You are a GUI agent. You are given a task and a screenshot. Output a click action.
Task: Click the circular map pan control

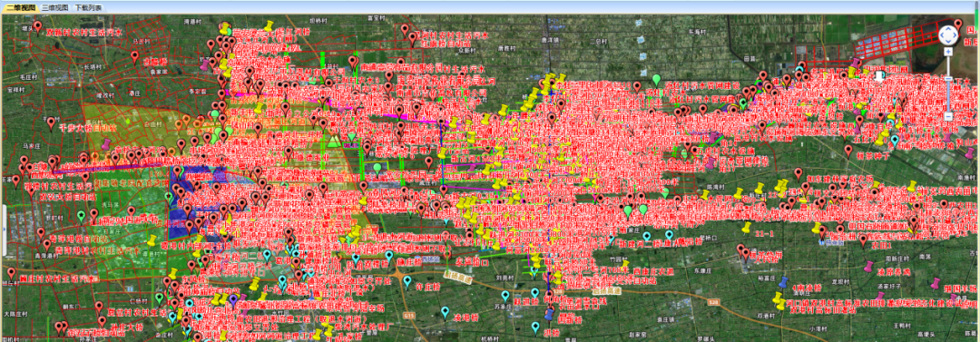pos(948,35)
